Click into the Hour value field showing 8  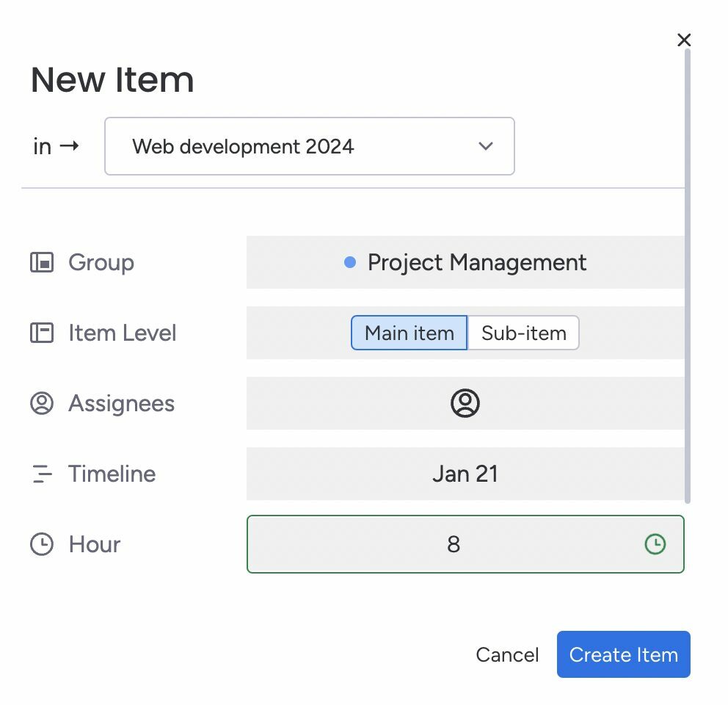[465, 544]
